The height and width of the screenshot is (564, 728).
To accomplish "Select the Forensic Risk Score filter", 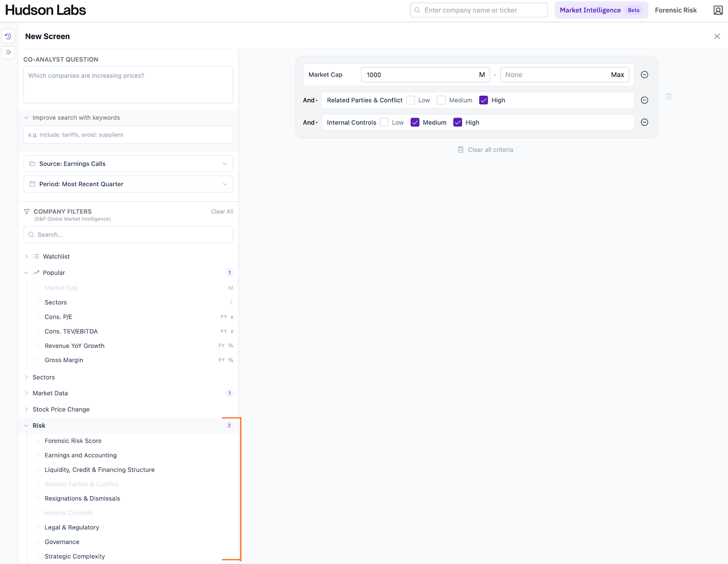I will (73, 441).
